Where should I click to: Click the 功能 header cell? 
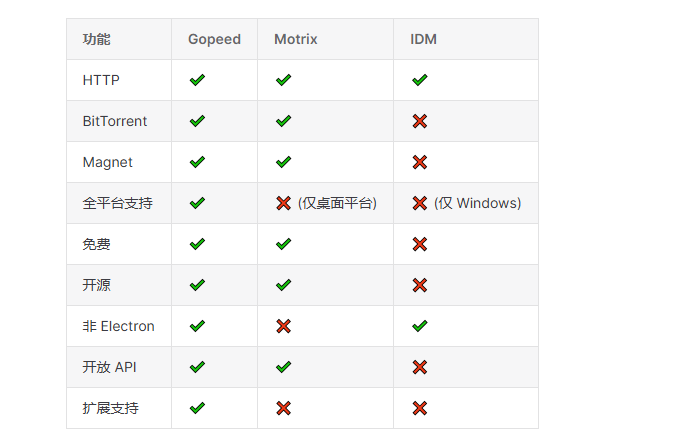tap(97, 39)
